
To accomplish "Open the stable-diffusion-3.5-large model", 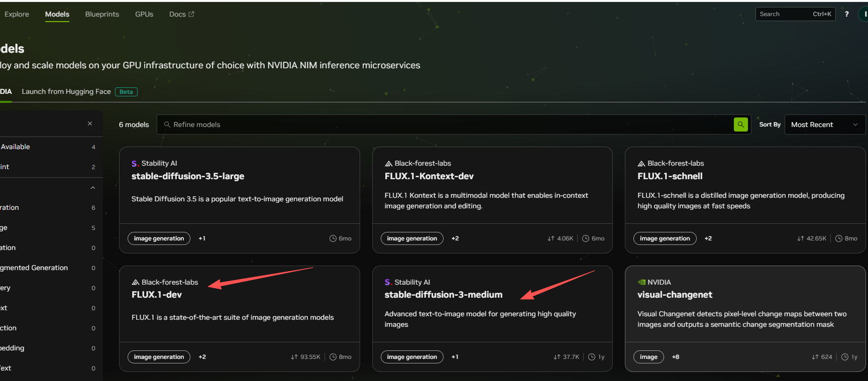I will (188, 176).
